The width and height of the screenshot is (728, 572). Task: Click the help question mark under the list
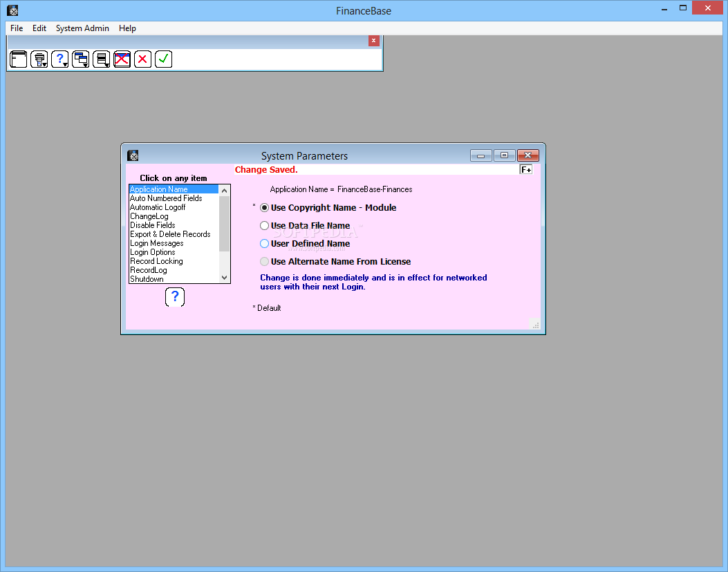point(175,297)
